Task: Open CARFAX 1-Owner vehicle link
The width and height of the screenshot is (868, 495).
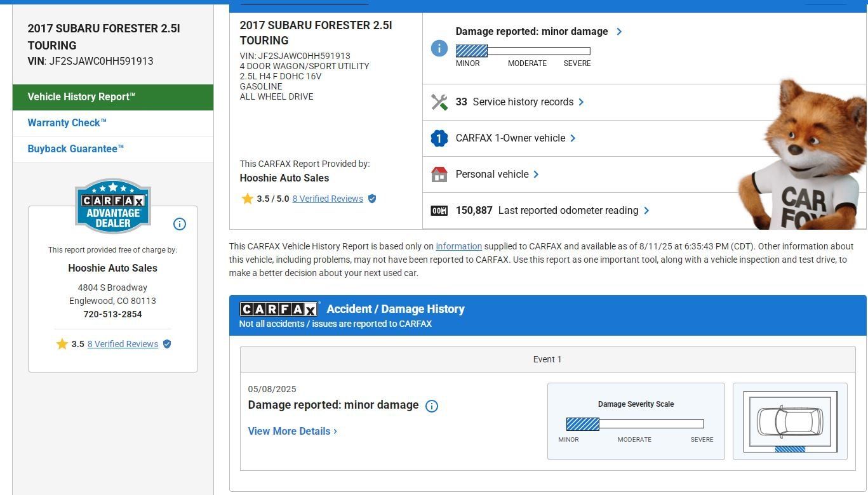Action: (510, 138)
